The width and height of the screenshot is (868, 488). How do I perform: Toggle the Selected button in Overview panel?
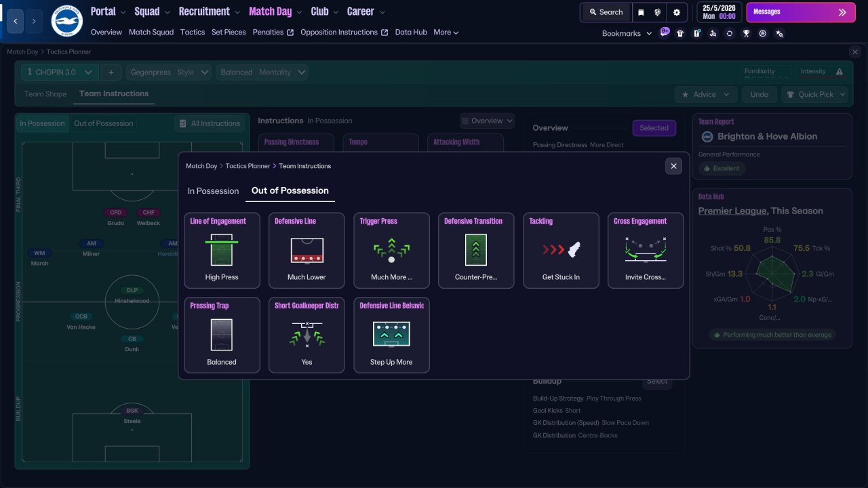point(654,127)
